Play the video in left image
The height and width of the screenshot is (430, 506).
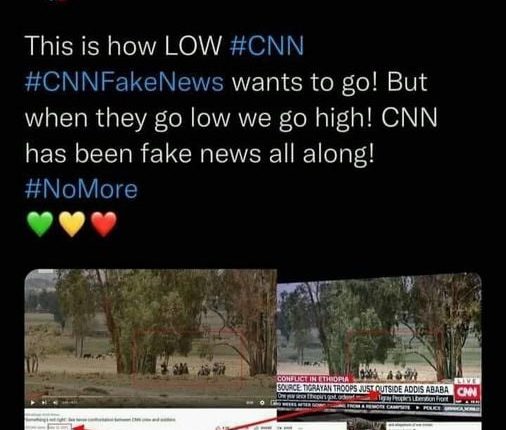[x=33, y=403]
